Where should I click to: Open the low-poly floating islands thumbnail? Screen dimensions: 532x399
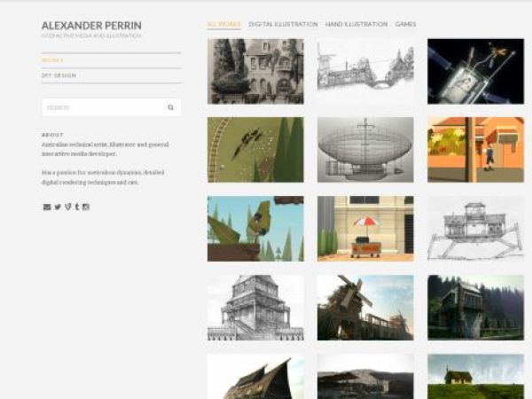tap(255, 229)
